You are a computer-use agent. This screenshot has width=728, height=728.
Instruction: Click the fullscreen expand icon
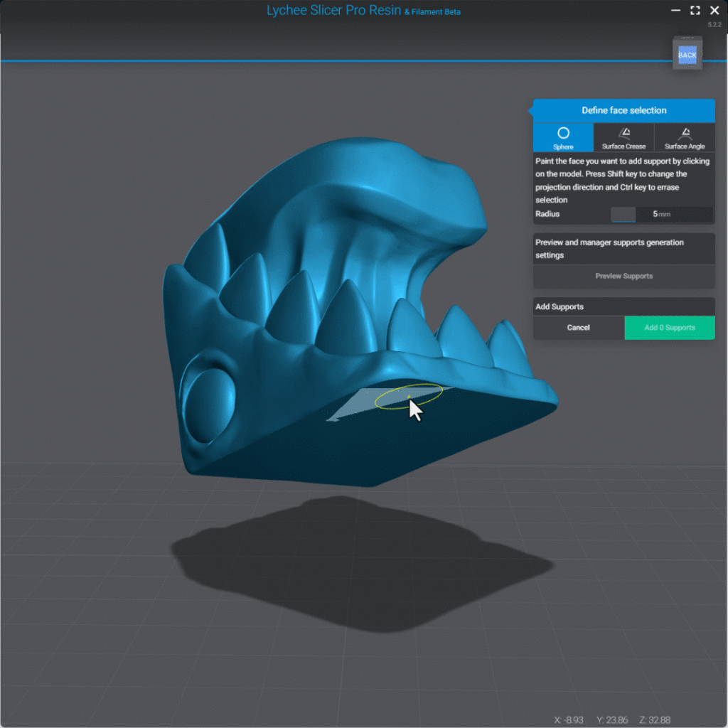(695, 11)
